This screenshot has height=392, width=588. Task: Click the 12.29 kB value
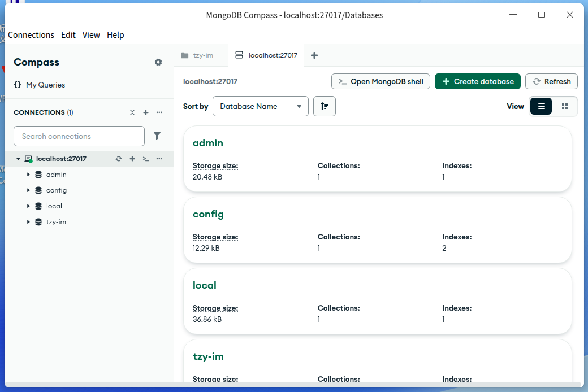206,248
